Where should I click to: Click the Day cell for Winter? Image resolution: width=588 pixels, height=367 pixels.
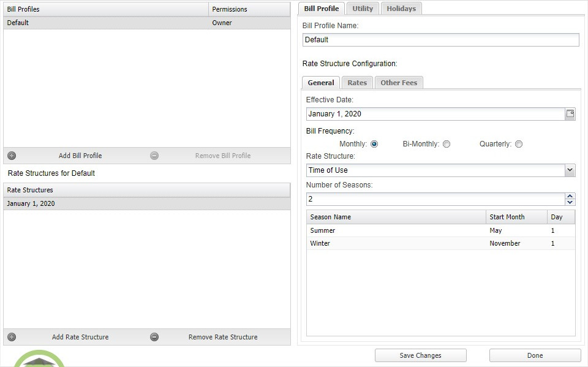click(x=561, y=243)
